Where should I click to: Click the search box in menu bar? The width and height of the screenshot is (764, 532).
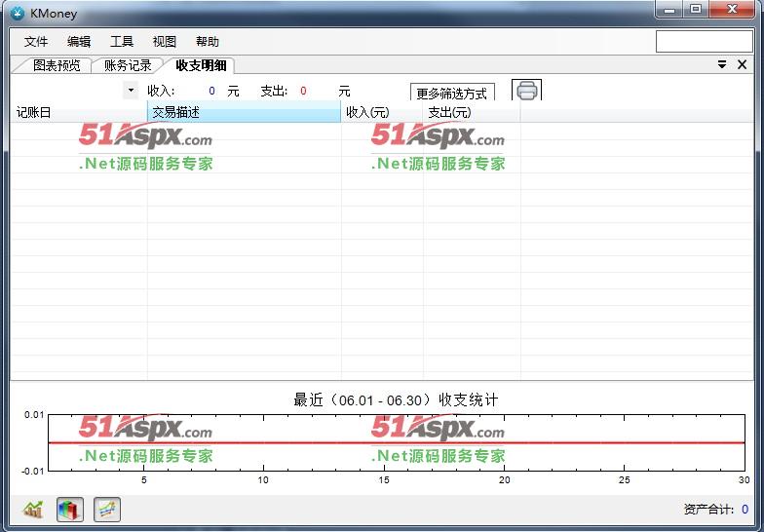(x=704, y=41)
